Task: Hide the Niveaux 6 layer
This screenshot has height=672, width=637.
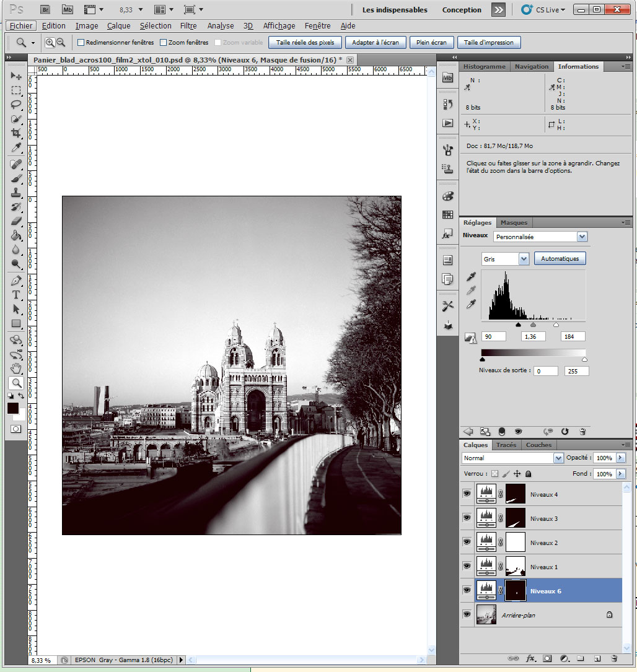Action: tap(467, 590)
